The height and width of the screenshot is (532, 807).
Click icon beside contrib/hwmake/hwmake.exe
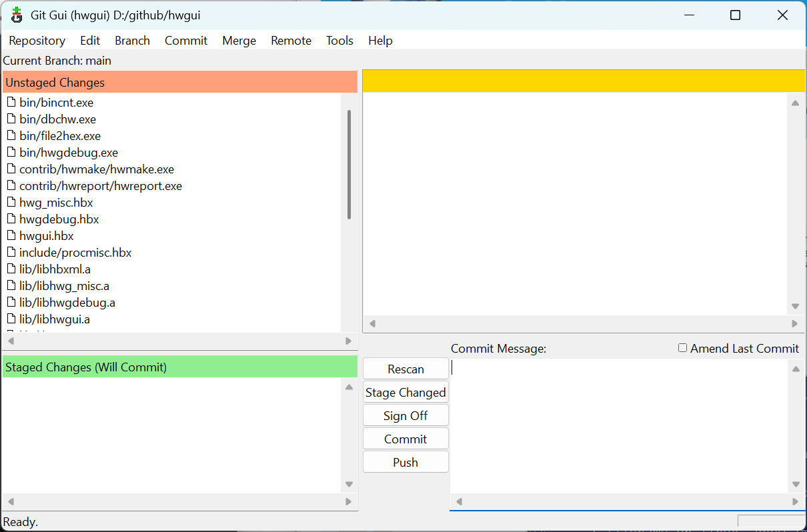tap(11, 169)
